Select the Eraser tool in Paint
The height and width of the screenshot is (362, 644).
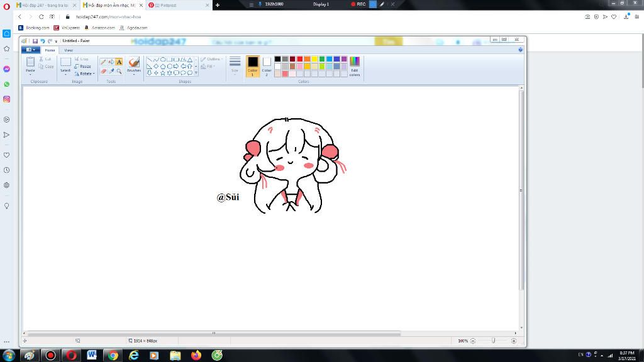[104, 71]
